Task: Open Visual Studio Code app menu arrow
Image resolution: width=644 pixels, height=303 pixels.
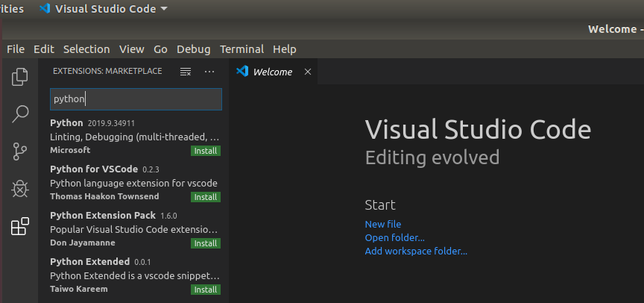Action: pos(164,9)
